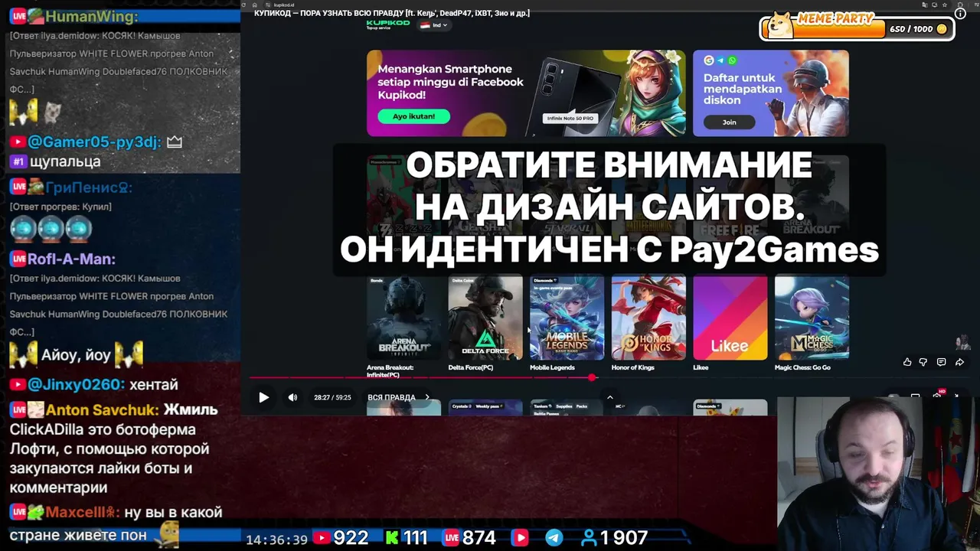This screenshot has height=551, width=980.
Task: Click the Meme Party doge icon
Action: pyautogui.click(x=780, y=25)
